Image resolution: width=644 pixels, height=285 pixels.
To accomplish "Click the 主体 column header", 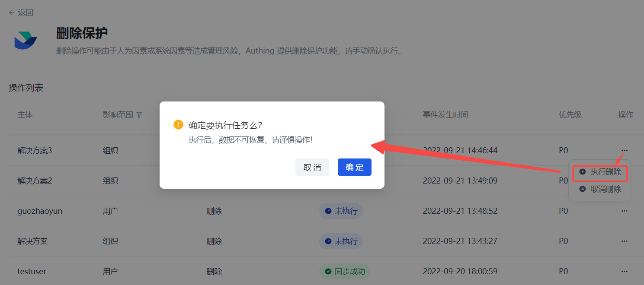I will 25,115.
